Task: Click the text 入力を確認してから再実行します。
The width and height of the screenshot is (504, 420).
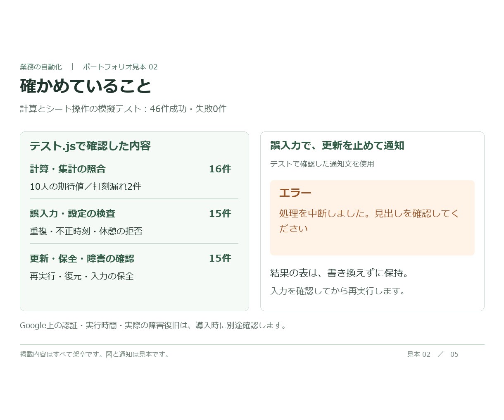Action: click(338, 291)
